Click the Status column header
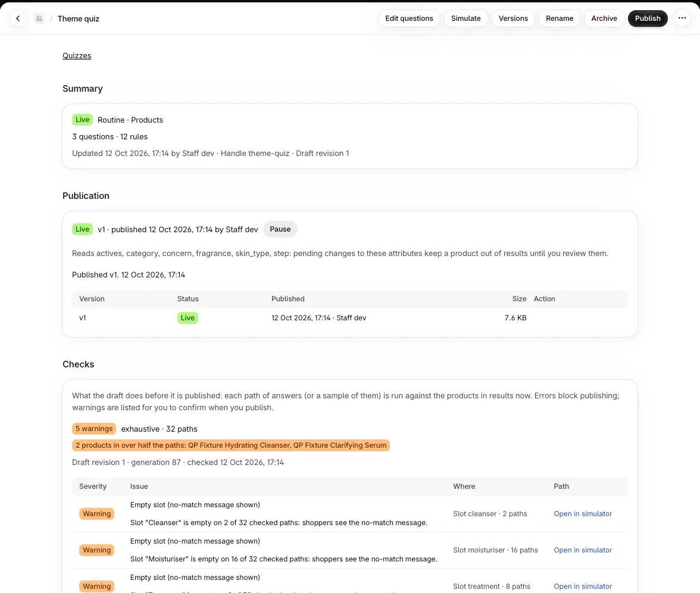 [188, 299]
